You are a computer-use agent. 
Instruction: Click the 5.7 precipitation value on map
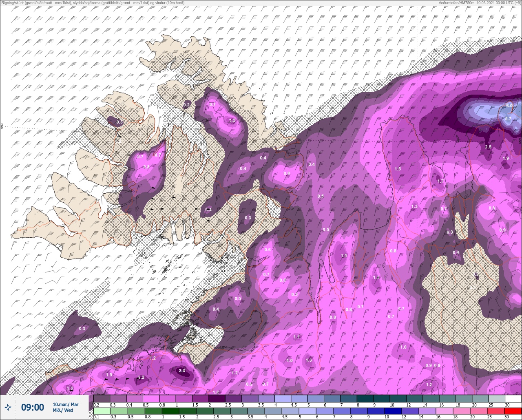[x=508, y=119]
